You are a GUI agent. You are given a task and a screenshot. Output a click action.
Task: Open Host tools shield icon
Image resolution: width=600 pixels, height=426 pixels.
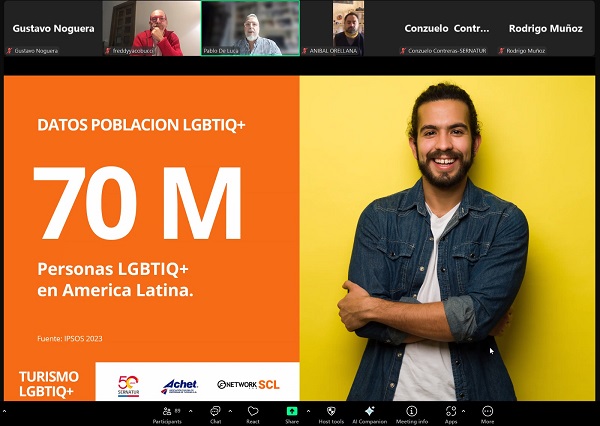[x=330, y=412]
